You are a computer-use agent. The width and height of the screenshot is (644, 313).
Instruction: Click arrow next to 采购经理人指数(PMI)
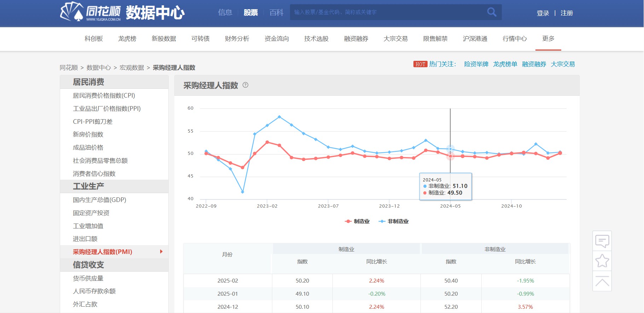161,252
